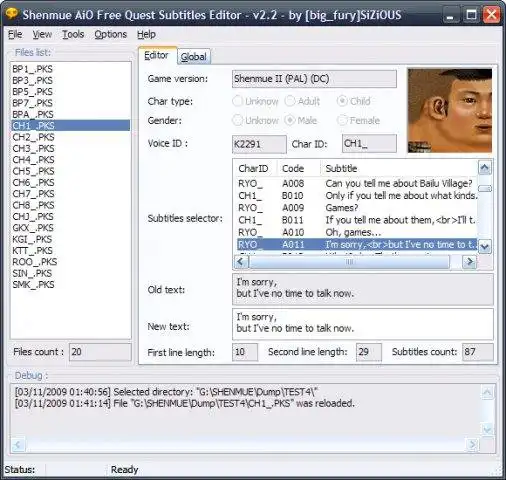506x480 pixels.
Task: Select subtitle row A011 I'm sorry
Action: [357, 245]
